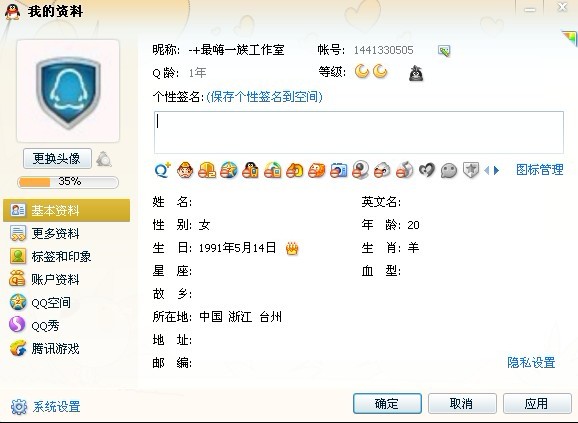Click the 更换头像 button
Viewport: 578px width, 423px height.
coord(57,158)
